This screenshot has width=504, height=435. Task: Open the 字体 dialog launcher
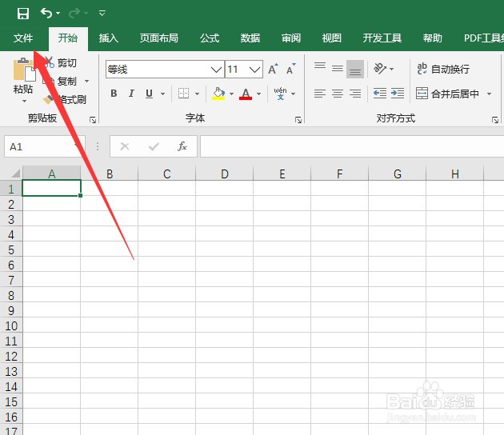pos(298,120)
